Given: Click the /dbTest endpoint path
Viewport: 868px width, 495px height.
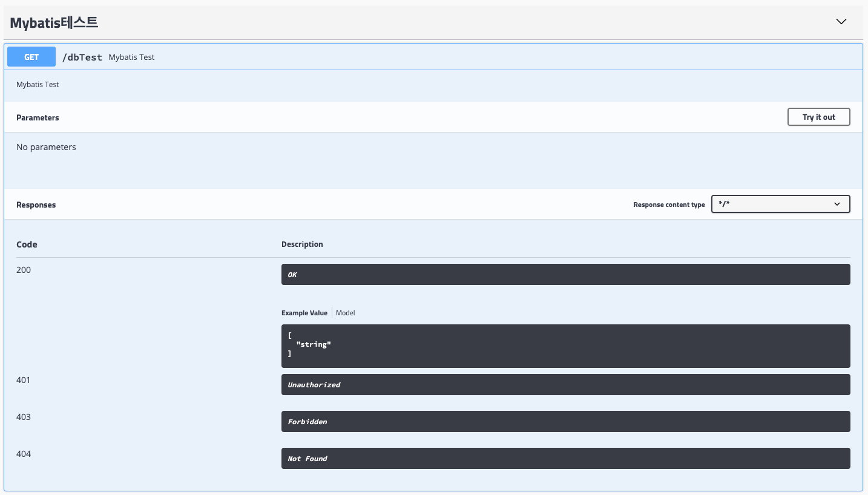Looking at the screenshot, I should click(x=82, y=57).
